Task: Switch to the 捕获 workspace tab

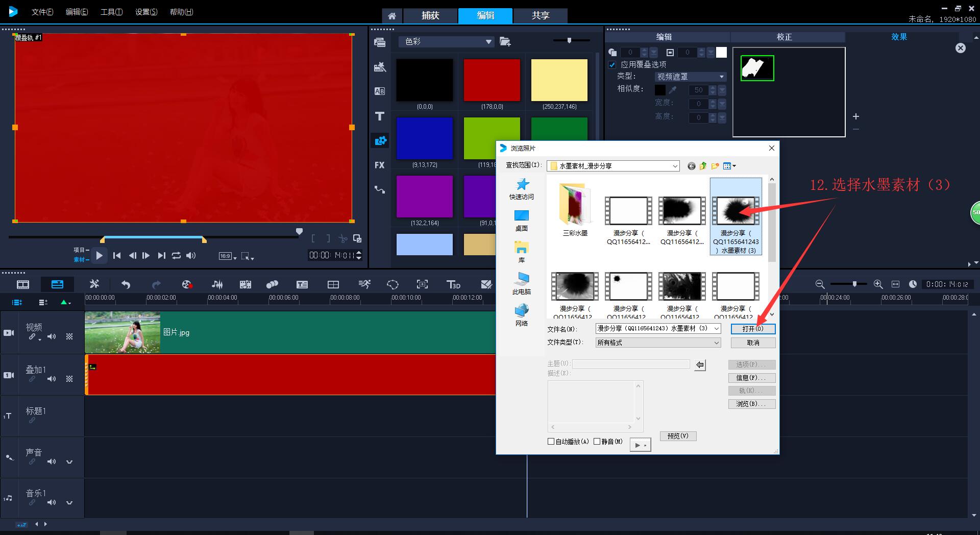Action: tap(430, 15)
